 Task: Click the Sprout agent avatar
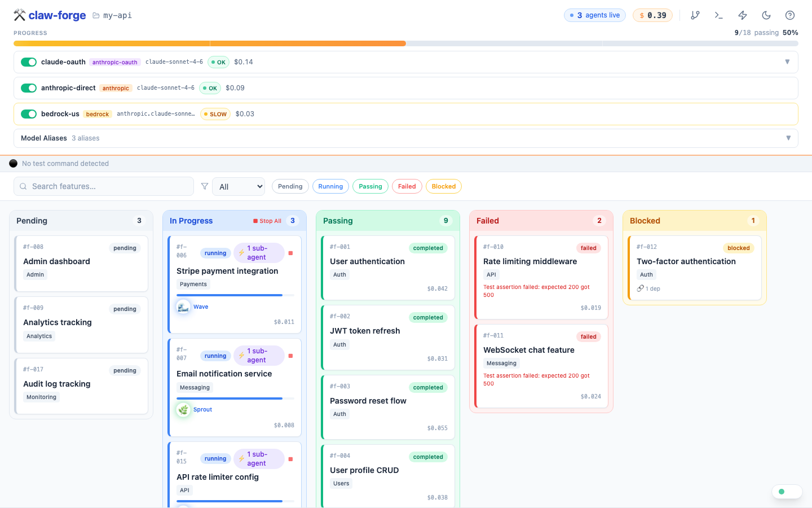pyautogui.click(x=183, y=410)
